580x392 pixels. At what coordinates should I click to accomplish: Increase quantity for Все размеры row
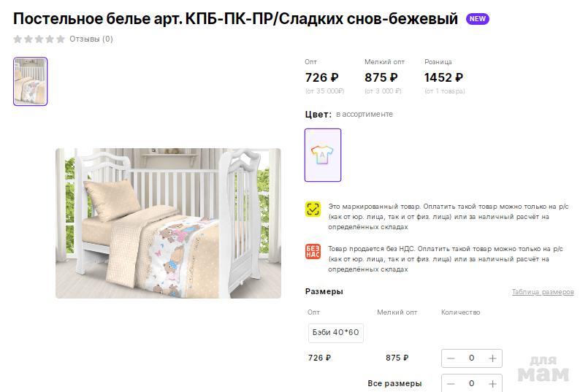tap(492, 383)
